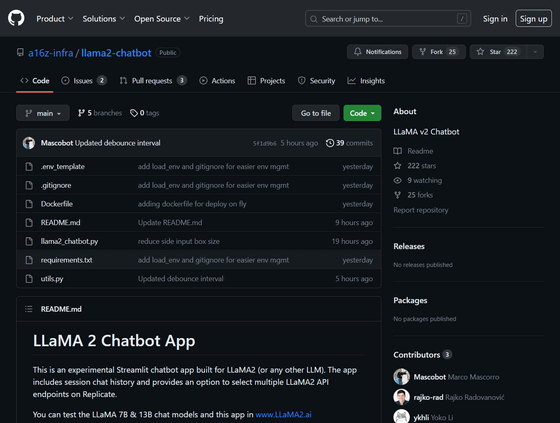Expand the star lists dropdown arrow
560x423 pixels.
(535, 52)
